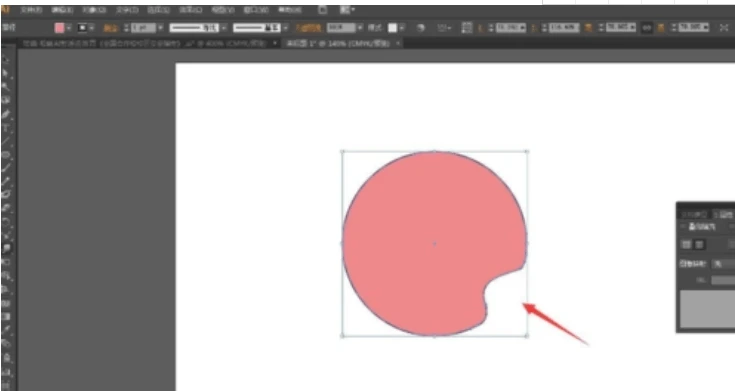Viewport: 735px width, 391px height.
Task: Open the 文件 (File) menu
Action: pyautogui.click(x=31, y=10)
